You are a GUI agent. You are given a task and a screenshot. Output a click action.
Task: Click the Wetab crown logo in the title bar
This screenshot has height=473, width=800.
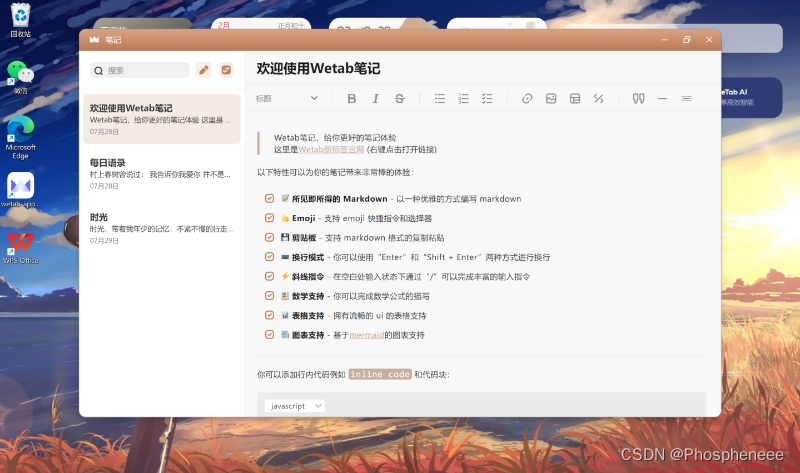[94, 40]
